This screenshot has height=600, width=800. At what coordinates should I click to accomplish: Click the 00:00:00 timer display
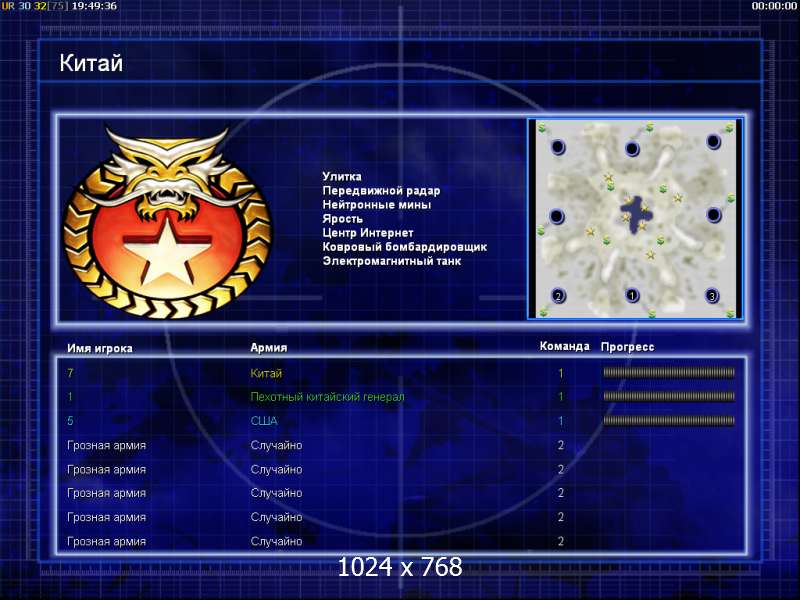coord(773,6)
